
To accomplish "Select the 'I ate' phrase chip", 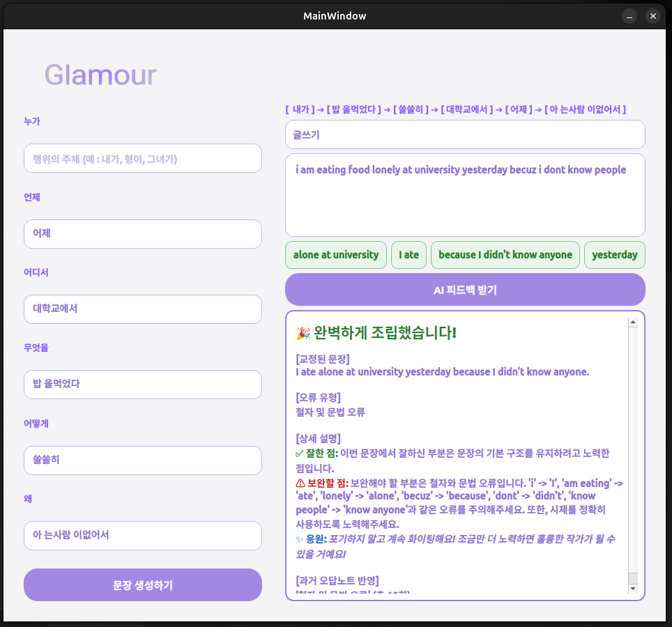I will coord(409,255).
